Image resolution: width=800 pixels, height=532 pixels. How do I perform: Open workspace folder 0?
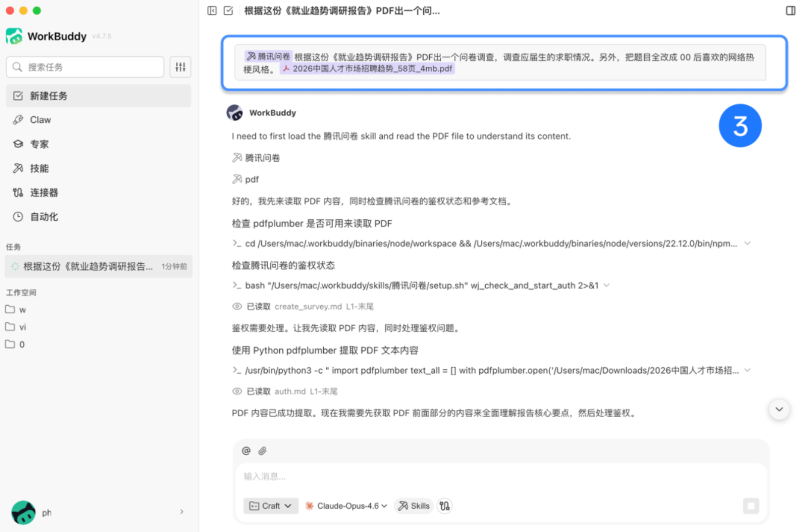[15, 344]
